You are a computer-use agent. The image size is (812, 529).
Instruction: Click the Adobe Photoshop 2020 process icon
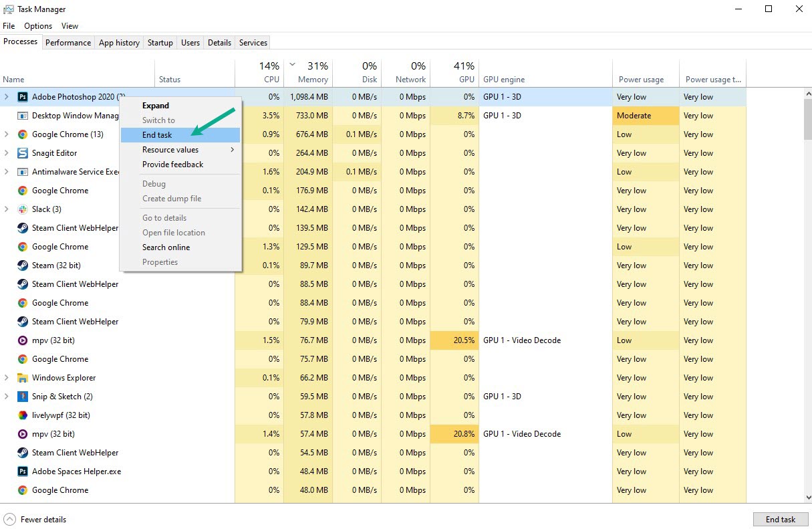click(x=22, y=97)
